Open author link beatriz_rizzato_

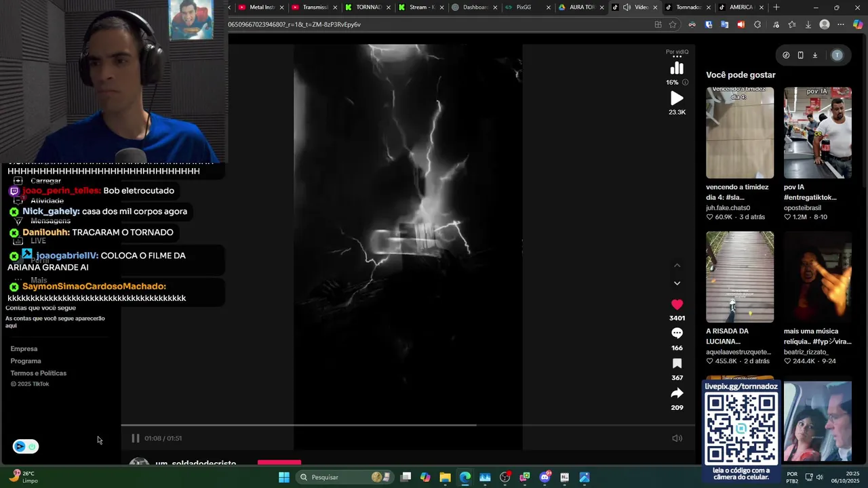[806, 352]
